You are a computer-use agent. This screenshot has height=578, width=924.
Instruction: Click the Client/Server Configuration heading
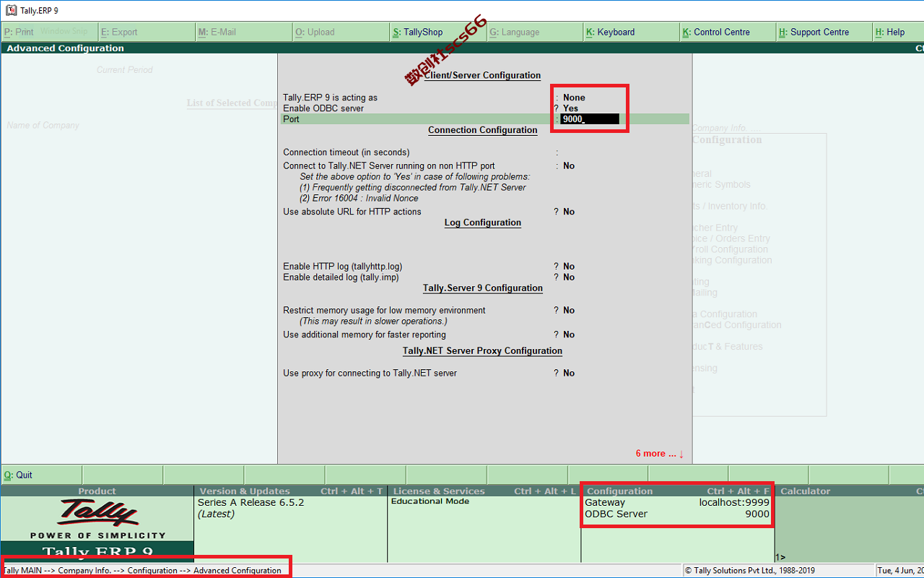482,75
